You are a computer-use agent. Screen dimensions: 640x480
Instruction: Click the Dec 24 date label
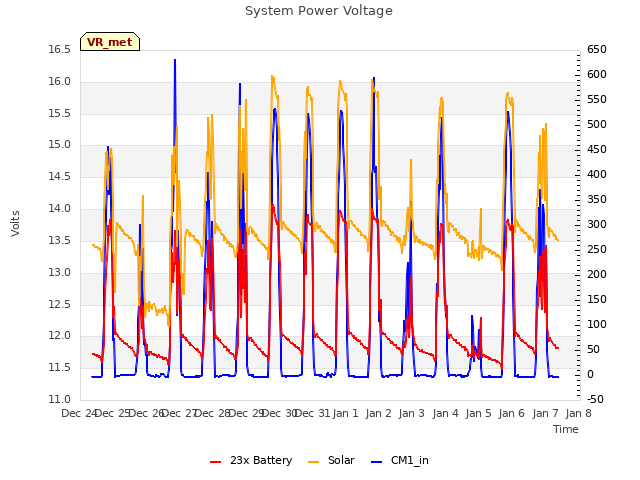(78, 413)
